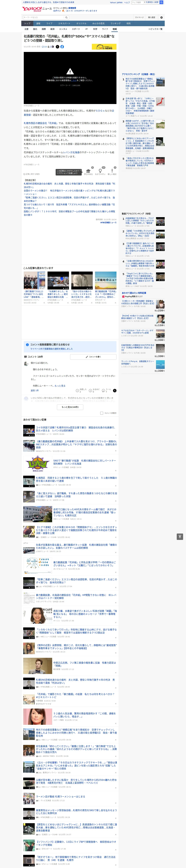
Task: Open the LEVANGA HOKKAIDO logo thumbnail
Action: 38,464
